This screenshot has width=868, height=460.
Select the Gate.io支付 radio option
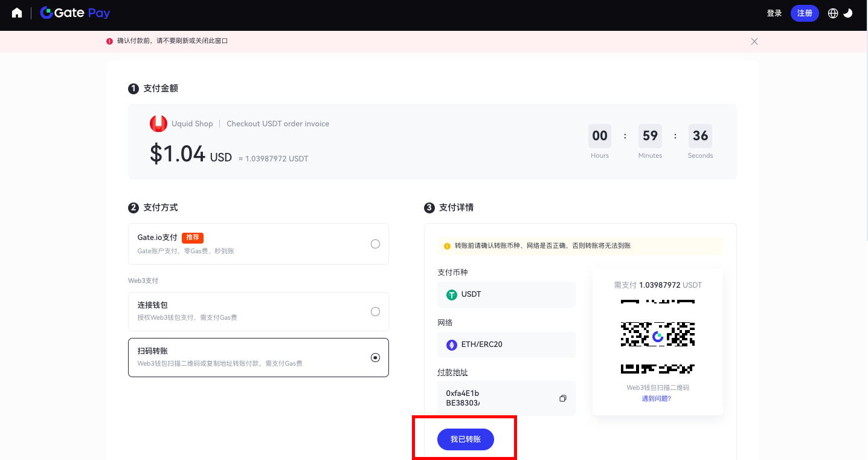[x=375, y=244]
